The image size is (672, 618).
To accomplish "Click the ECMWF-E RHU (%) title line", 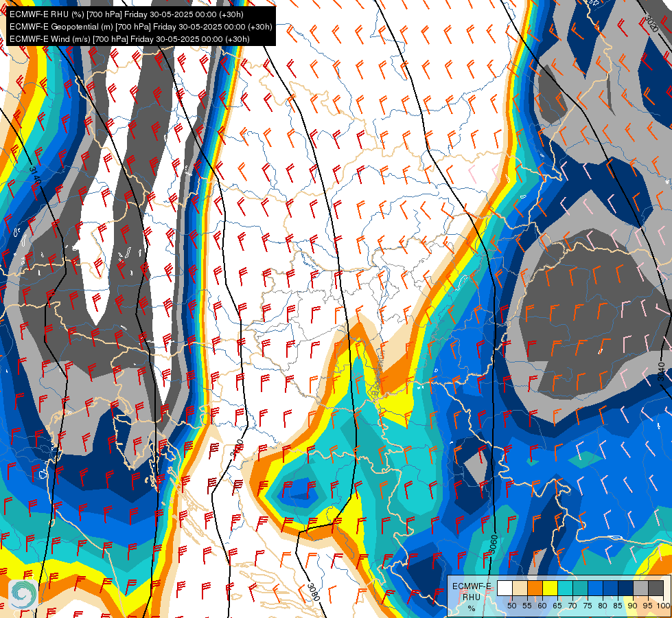I will click(x=126, y=14).
